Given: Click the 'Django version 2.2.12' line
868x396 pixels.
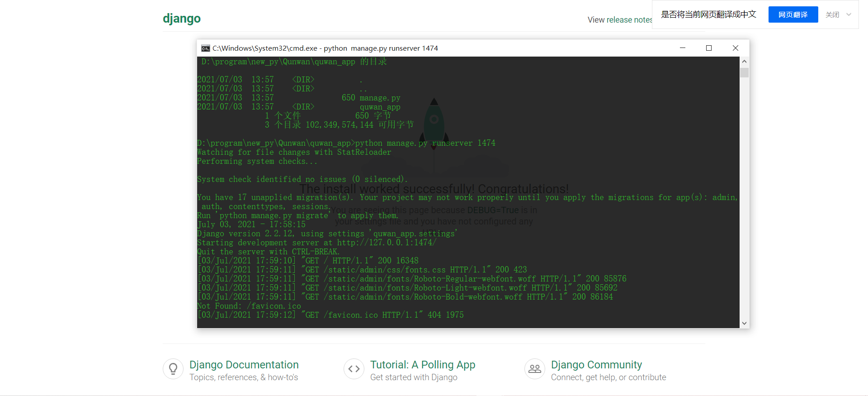Looking at the screenshot, I should (327, 234).
